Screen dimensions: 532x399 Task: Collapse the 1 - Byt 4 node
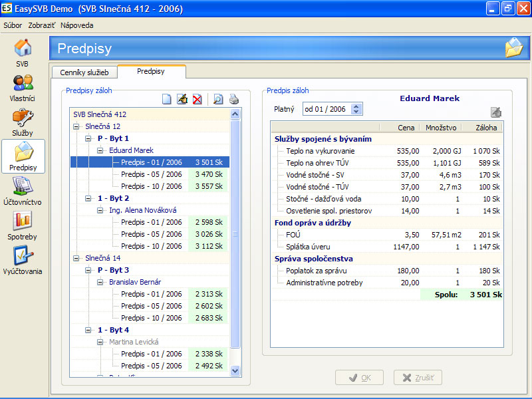point(88,330)
